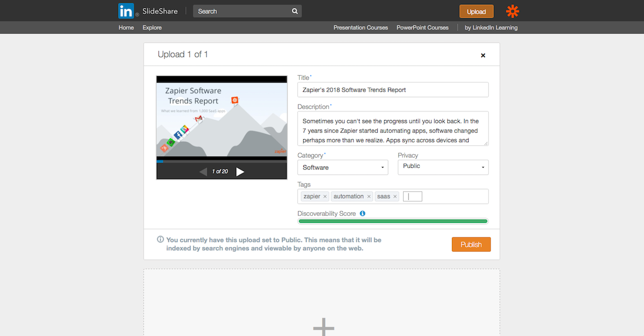Click the slide progress bar
Viewport: 644px width, 336px height.
pos(222,161)
